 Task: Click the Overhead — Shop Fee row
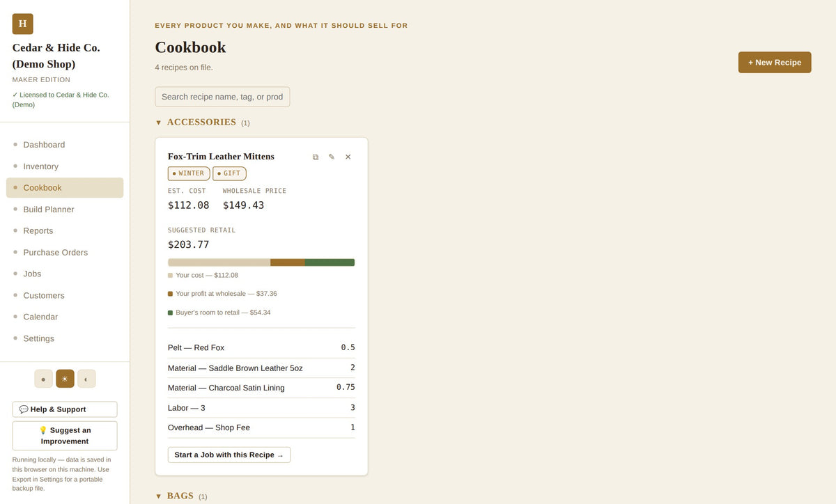pos(261,427)
